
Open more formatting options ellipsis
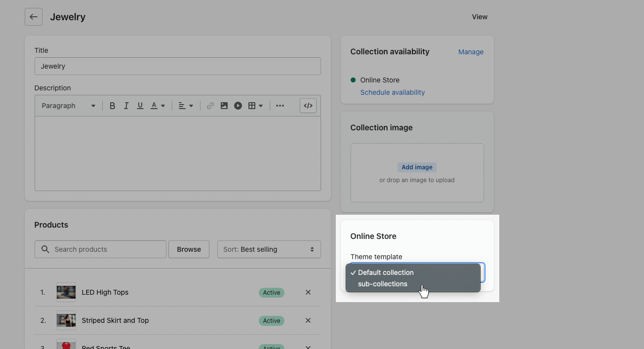pos(280,106)
